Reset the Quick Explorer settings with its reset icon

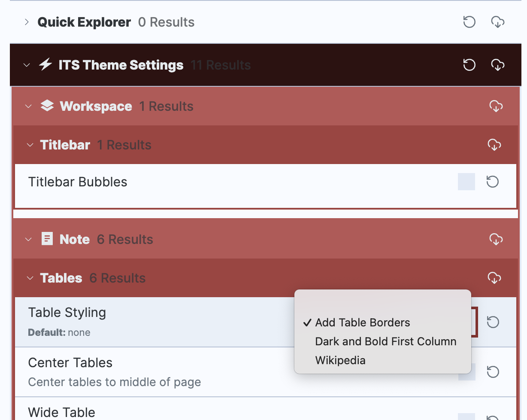click(469, 22)
